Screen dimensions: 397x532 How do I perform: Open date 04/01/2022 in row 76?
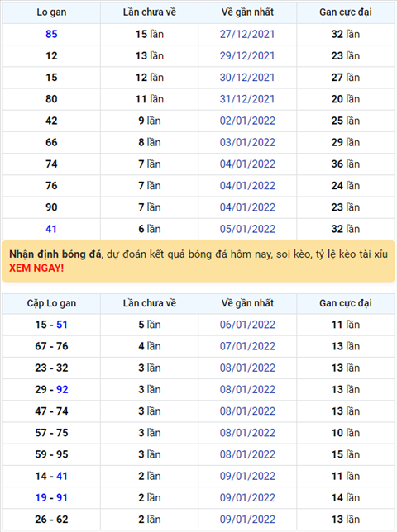click(x=247, y=186)
